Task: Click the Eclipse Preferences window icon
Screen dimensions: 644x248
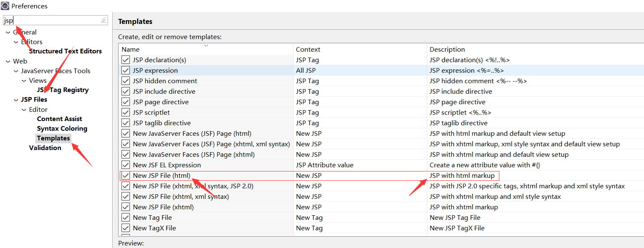Action: [5, 6]
